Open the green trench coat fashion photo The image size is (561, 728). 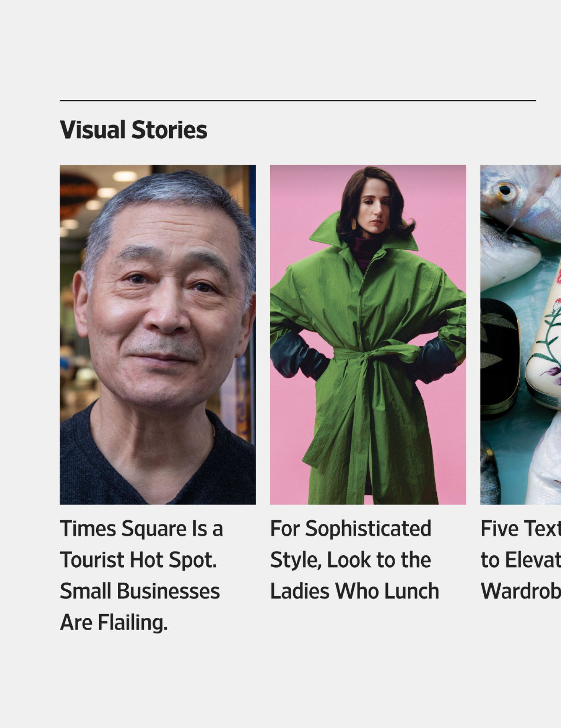[x=368, y=334]
